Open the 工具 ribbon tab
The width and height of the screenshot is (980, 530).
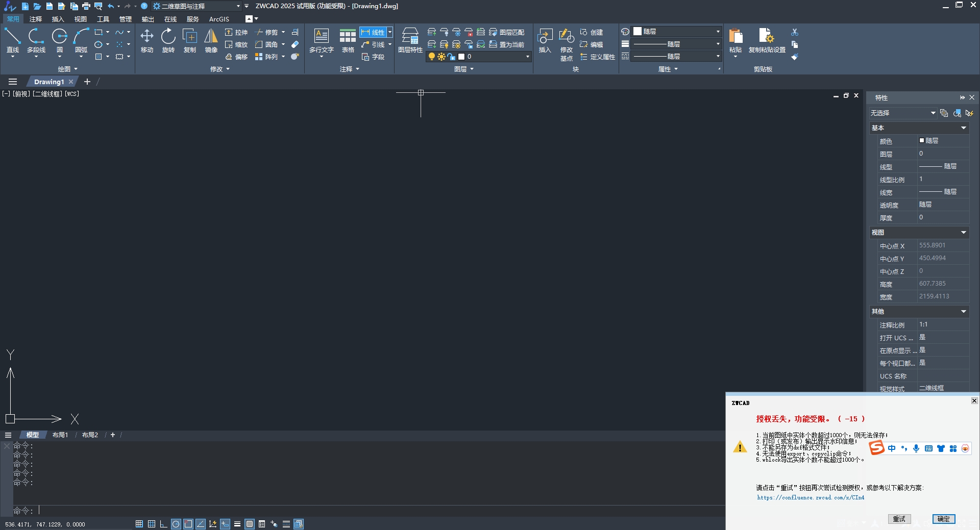(103, 19)
